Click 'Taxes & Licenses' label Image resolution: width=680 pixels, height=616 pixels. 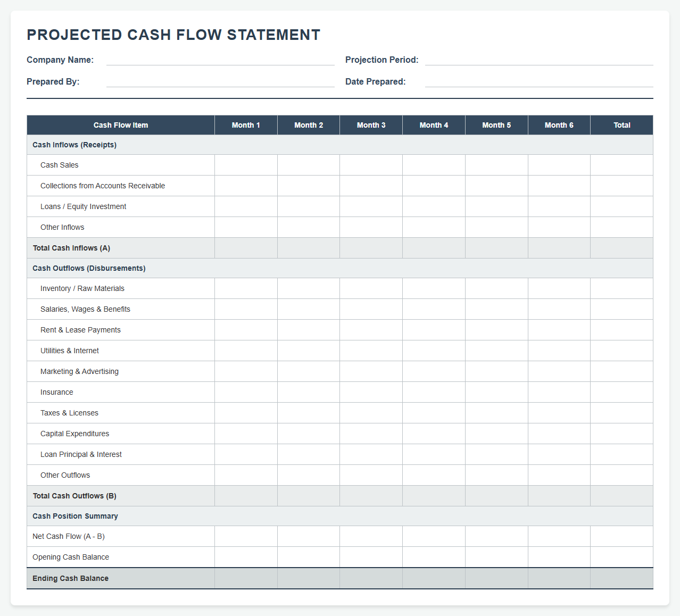69,413
